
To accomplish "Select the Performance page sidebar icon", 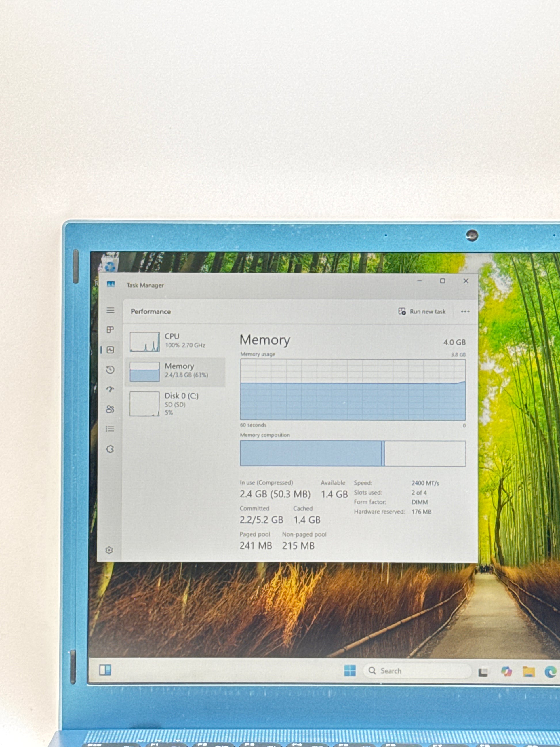I will click(111, 350).
